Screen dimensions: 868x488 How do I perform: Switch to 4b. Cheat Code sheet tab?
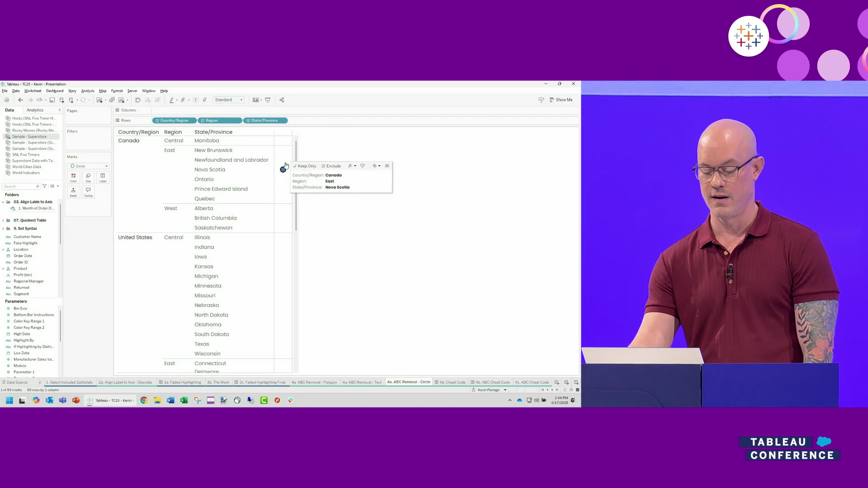pyautogui.click(x=450, y=382)
